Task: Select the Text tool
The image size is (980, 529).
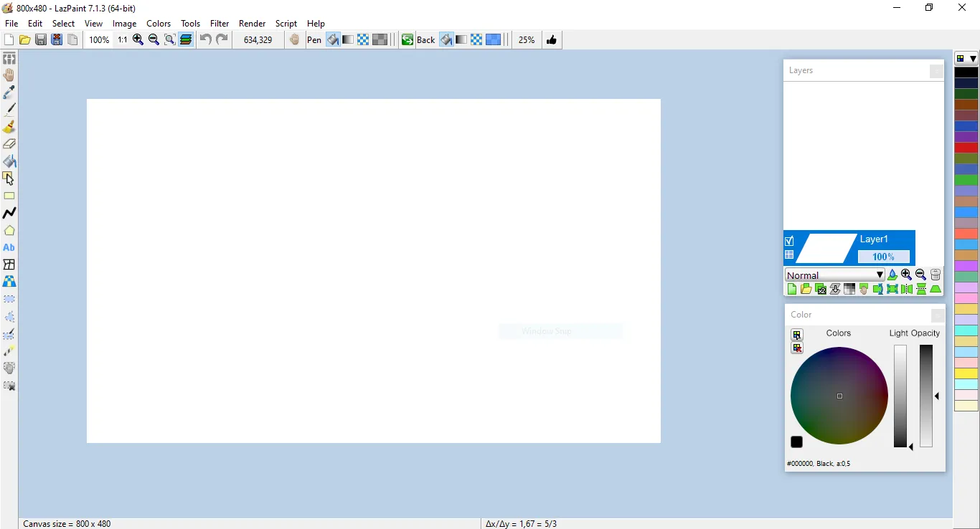Action: click(x=9, y=247)
